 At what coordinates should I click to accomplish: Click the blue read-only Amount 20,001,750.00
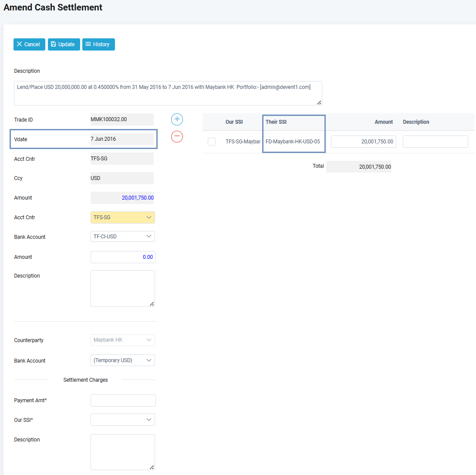pyautogui.click(x=122, y=198)
